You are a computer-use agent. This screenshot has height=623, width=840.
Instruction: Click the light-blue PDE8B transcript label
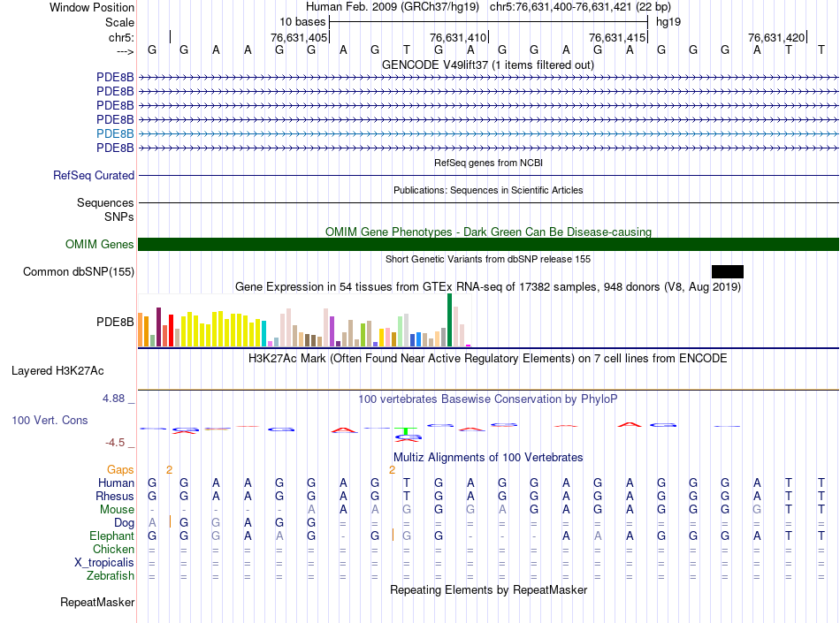[115, 133]
